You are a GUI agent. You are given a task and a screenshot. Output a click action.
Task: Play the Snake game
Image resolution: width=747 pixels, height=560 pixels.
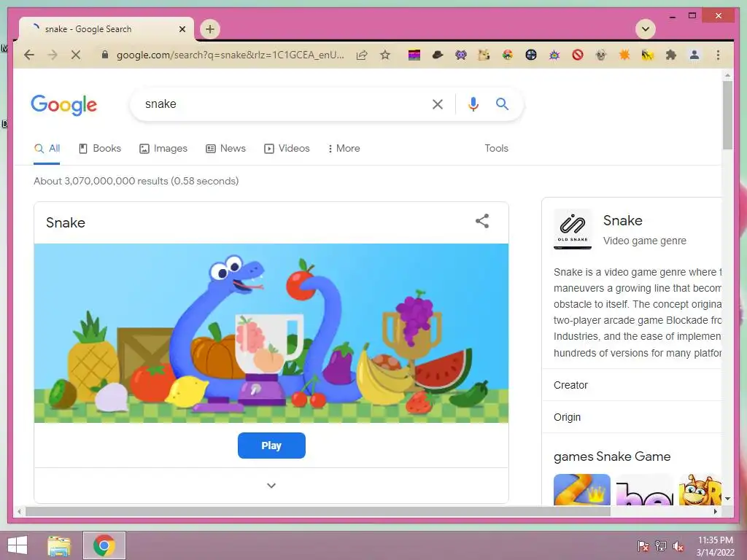click(x=271, y=446)
